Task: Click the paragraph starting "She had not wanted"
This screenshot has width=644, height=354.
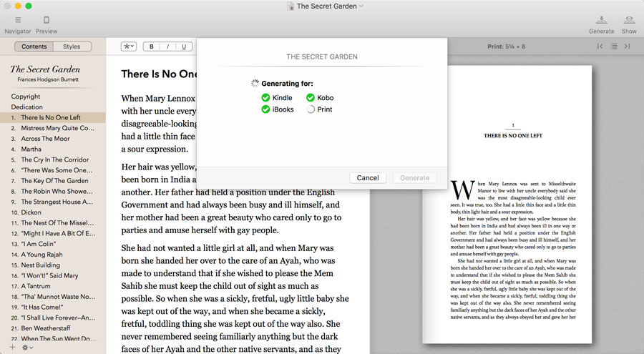Action: 235,298
